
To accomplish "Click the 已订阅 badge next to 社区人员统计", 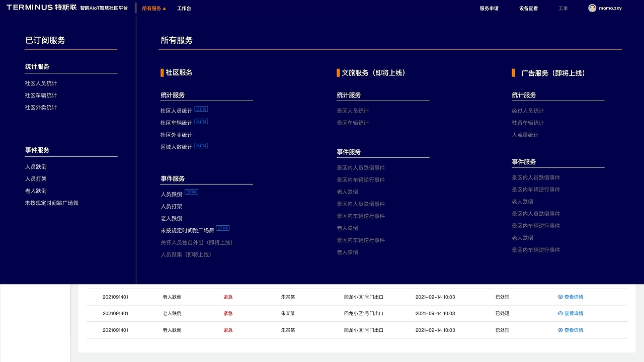I will pos(201,109).
